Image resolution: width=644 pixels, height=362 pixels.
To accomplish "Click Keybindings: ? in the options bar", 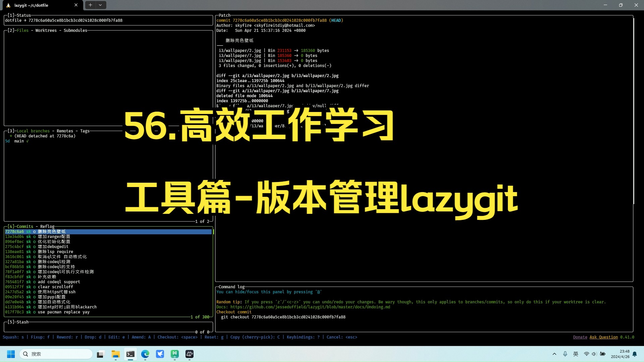I will click(x=303, y=337).
